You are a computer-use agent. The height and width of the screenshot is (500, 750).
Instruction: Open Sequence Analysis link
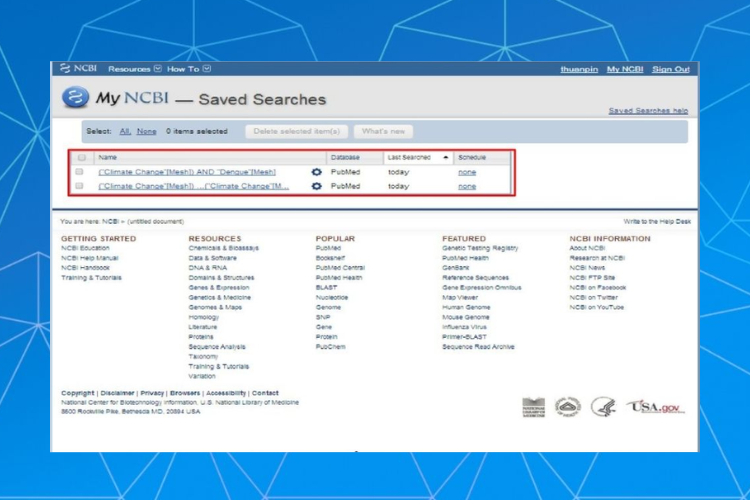217,347
